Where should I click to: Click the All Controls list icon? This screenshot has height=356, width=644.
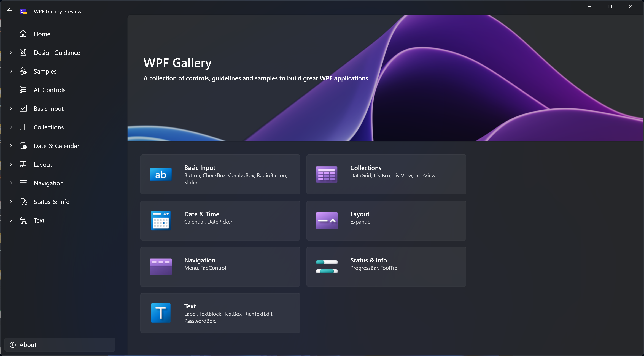click(23, 90)
